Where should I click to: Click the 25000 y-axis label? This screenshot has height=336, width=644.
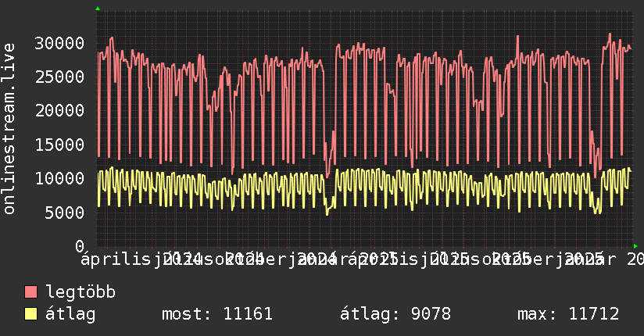59,77
